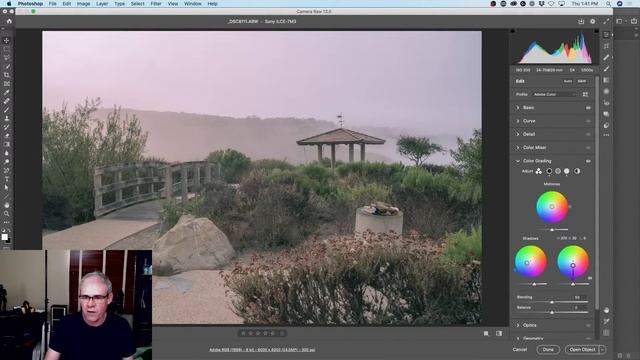The height and width of the screenshot is (360, 640).
Task: Click the B&W edit button
Action: tap(582, 81)
